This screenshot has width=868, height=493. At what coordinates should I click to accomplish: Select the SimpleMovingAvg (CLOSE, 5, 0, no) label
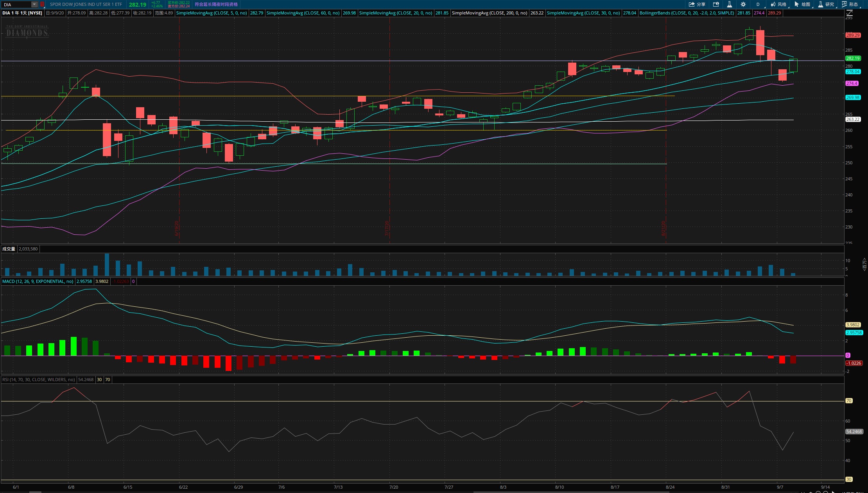[x=212, y=13]
